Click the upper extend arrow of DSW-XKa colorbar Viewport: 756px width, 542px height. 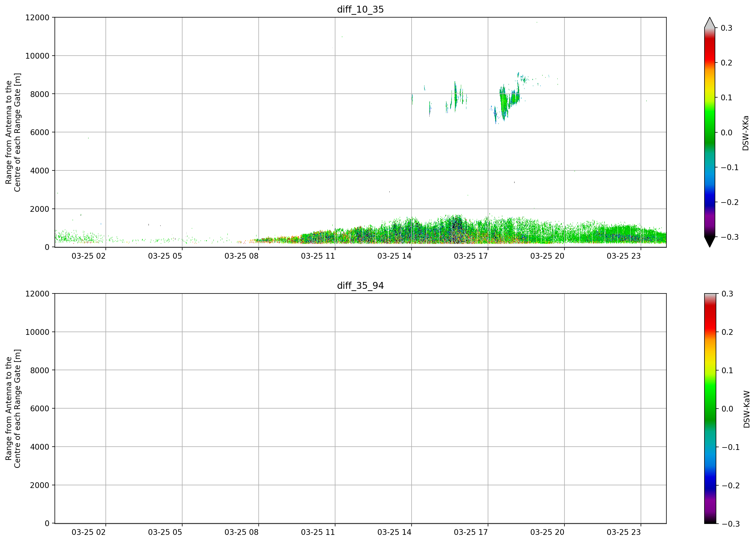710,23
